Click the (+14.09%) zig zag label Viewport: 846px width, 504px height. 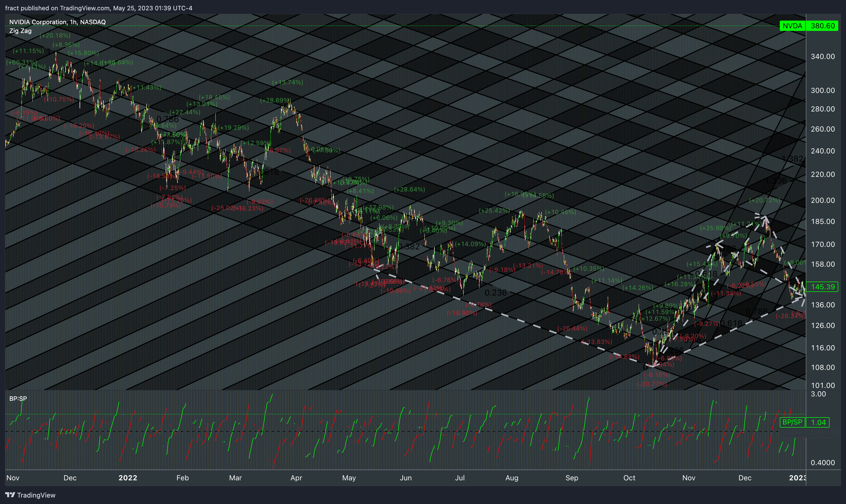pyautogui.click(x=470, y=244)
